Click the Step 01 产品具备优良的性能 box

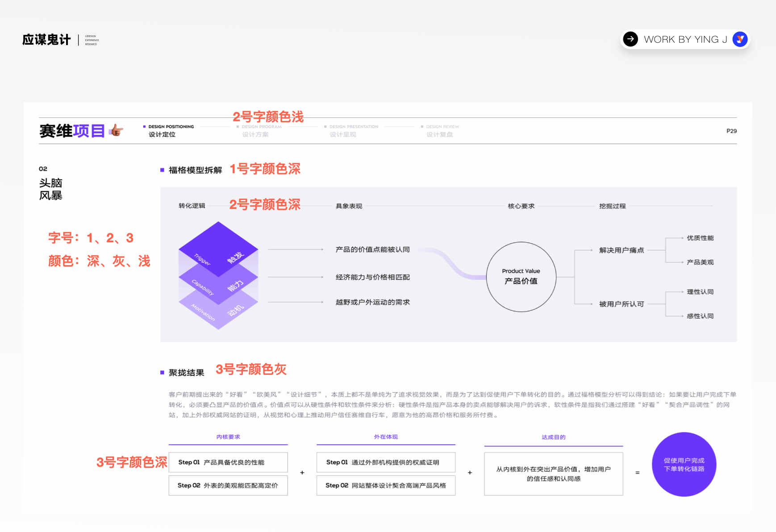(228, 462)
